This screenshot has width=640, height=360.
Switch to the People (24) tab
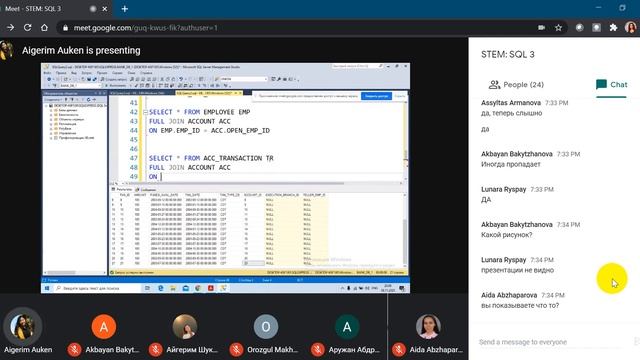516,84
